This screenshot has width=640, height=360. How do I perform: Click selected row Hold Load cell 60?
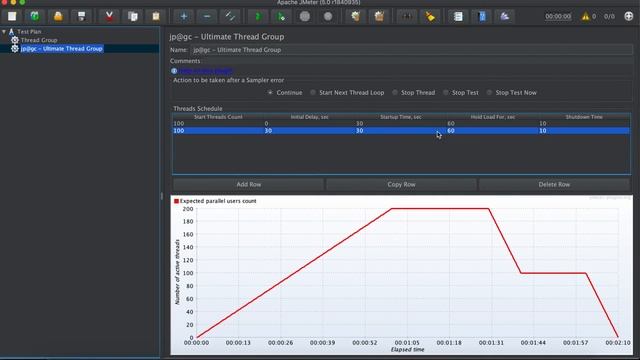coord(493,131)
